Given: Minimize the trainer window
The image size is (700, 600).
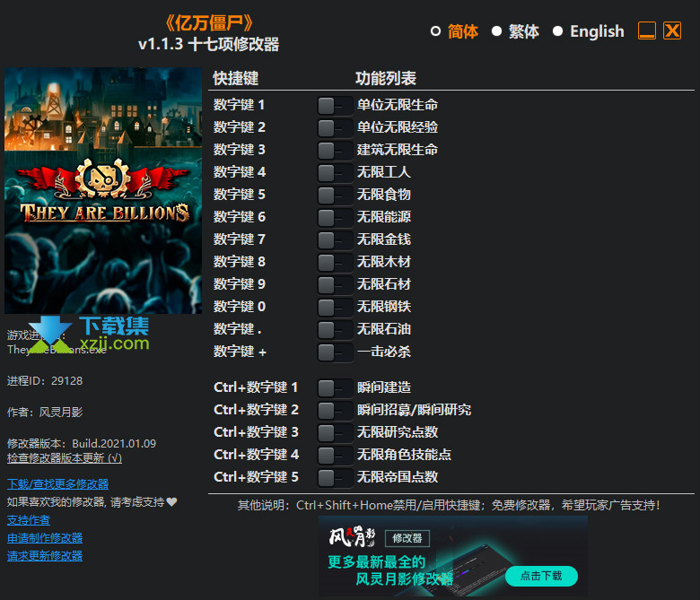Looking at the screenshot, I should click(x=646, y=30).
